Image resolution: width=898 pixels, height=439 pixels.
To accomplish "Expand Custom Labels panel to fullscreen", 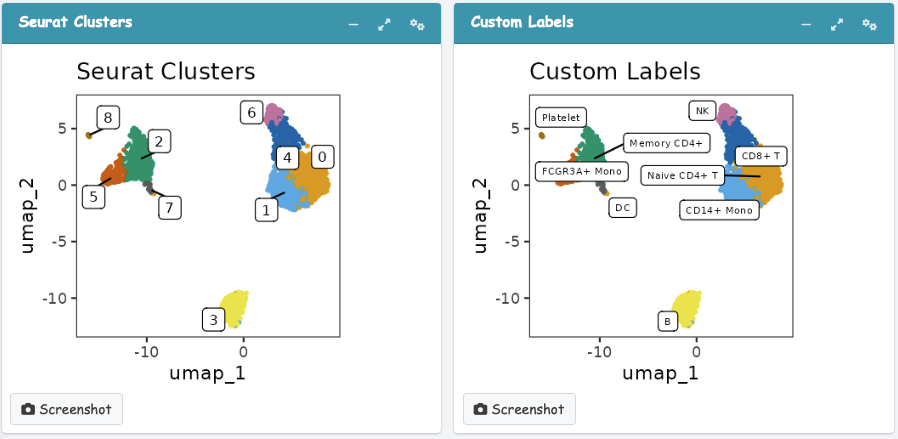I will (x=836, y=24).
